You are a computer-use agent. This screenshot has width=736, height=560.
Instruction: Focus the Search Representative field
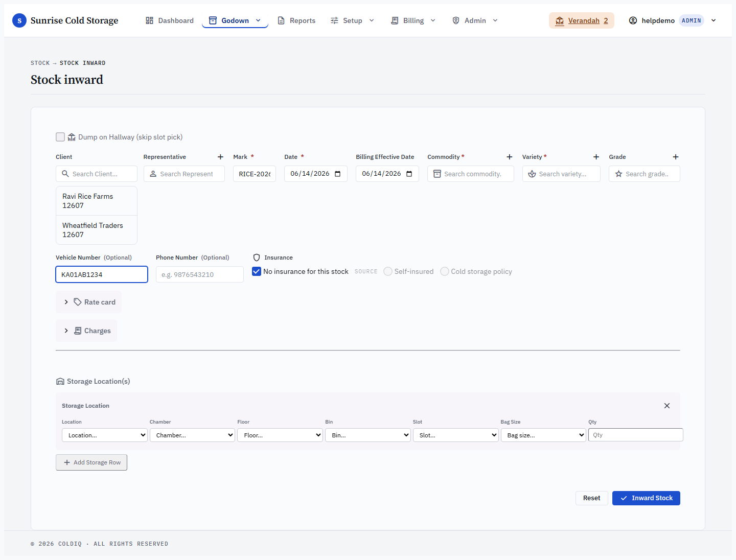tap(184, 174)
